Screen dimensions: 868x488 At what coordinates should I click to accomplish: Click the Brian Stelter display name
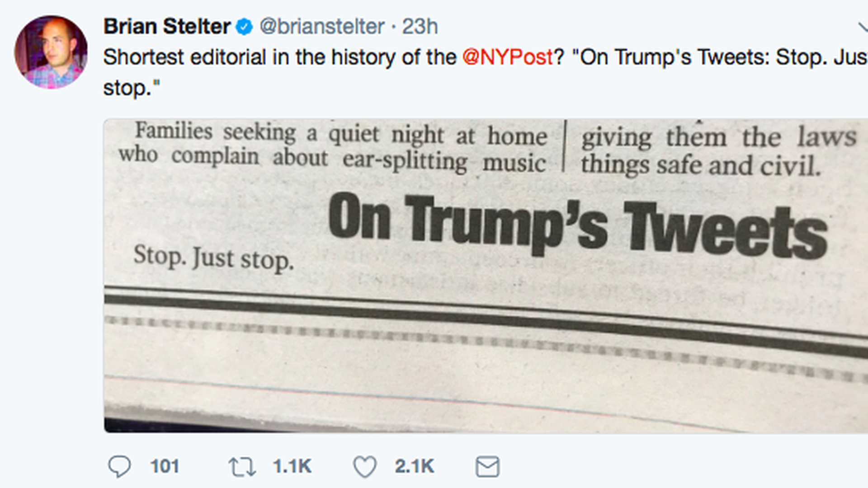point(167,27)
